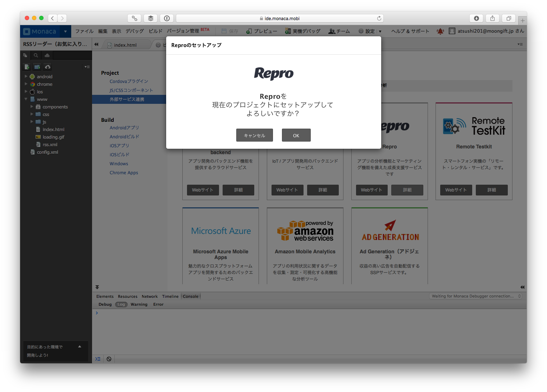Click OK in Repro setup dialog
This screenshot has height=392, width=547.
[x=296, y=135]
